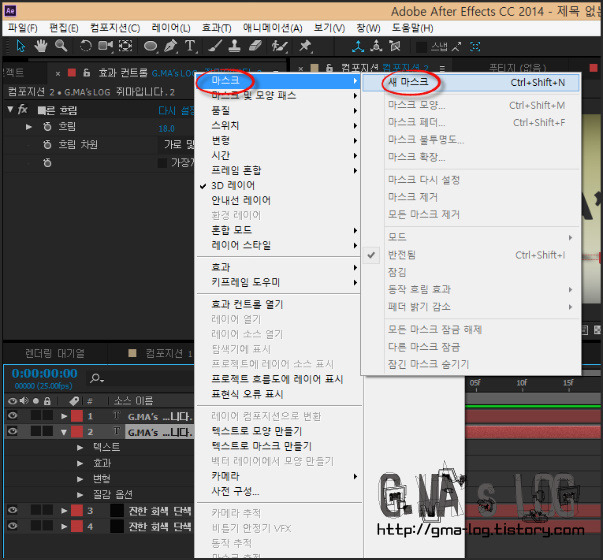Image resolution: width=603 pixels, height=560 pixels.
Task: Enable the 스냅 checkbox
Action: click(421, 47)
